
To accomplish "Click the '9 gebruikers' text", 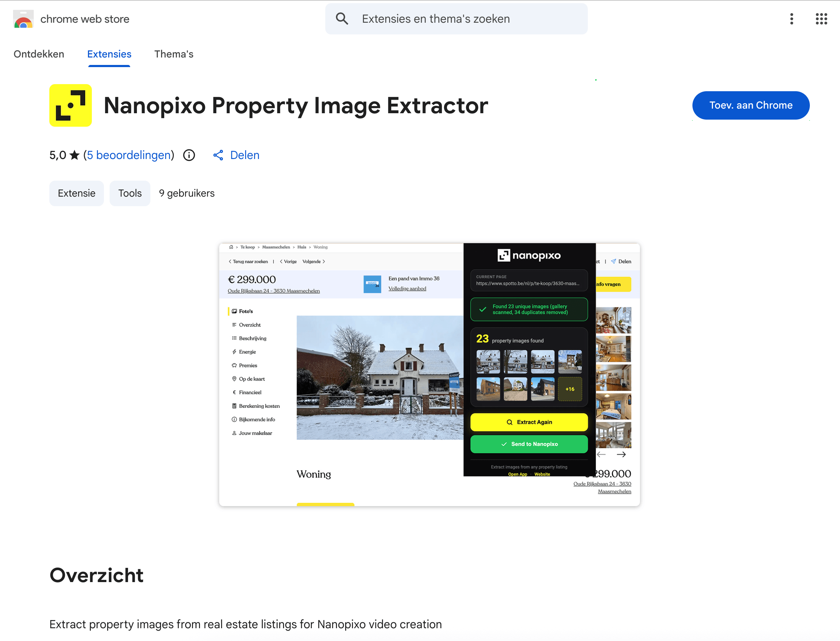I will tap(187, 193).
